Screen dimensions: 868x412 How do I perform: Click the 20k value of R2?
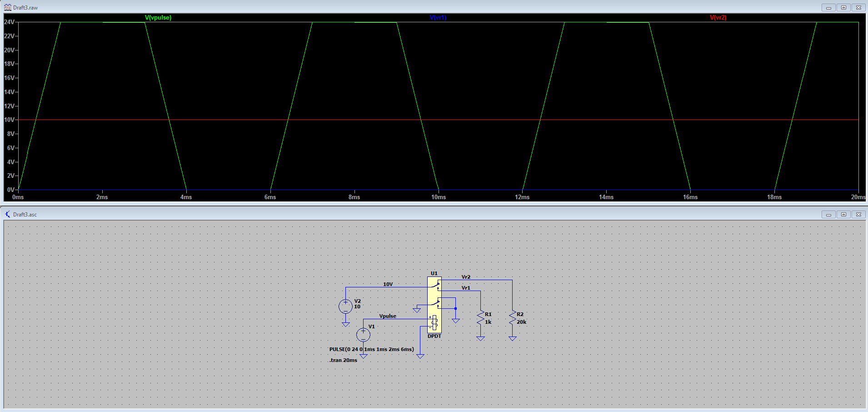(521, 322)
